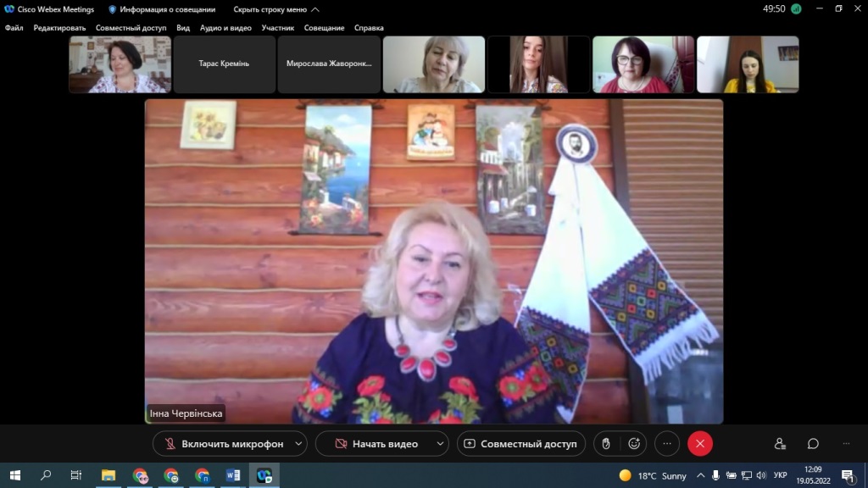Click the green connection status icon near timer

click(x=796, y=9)
